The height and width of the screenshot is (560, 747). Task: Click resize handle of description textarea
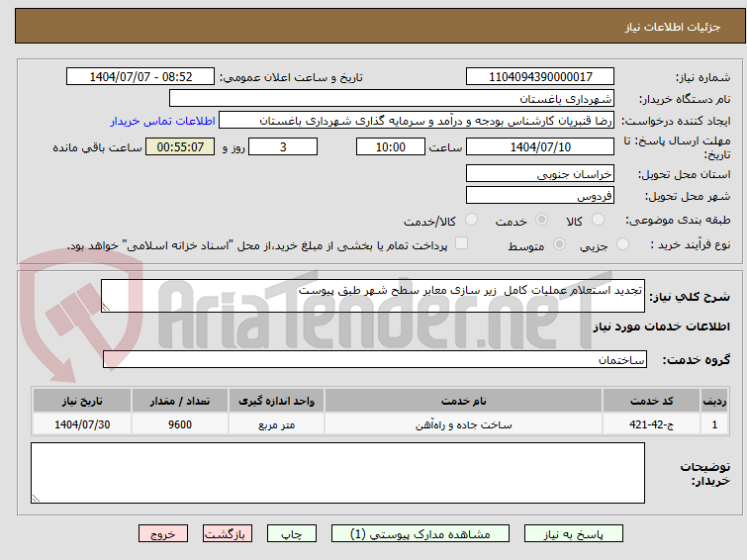coord(106,308)
